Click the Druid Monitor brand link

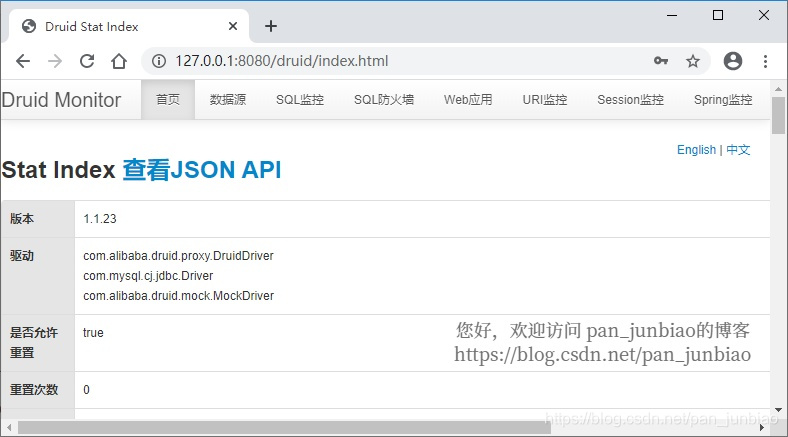click(x=61, y=100)
